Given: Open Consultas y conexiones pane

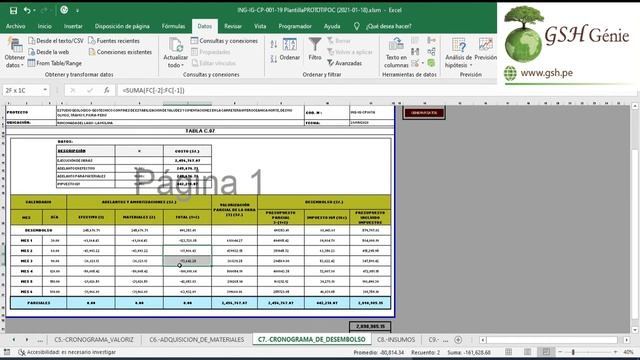Looking at the screenshot, I should 224,41.
